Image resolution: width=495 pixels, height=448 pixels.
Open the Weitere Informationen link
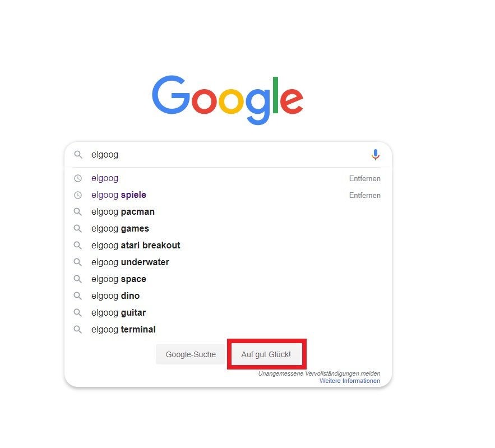point(349,381)
